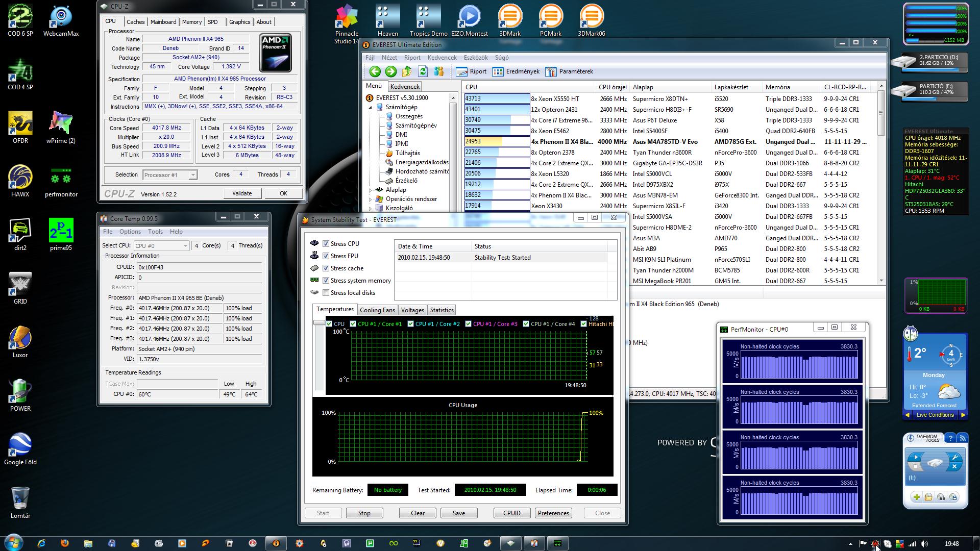Image resolution: width=980 pixels, height=551 pixels.
Task: Open CPU-Z Processor #1 selection dropdown
Action: [170, 175]
